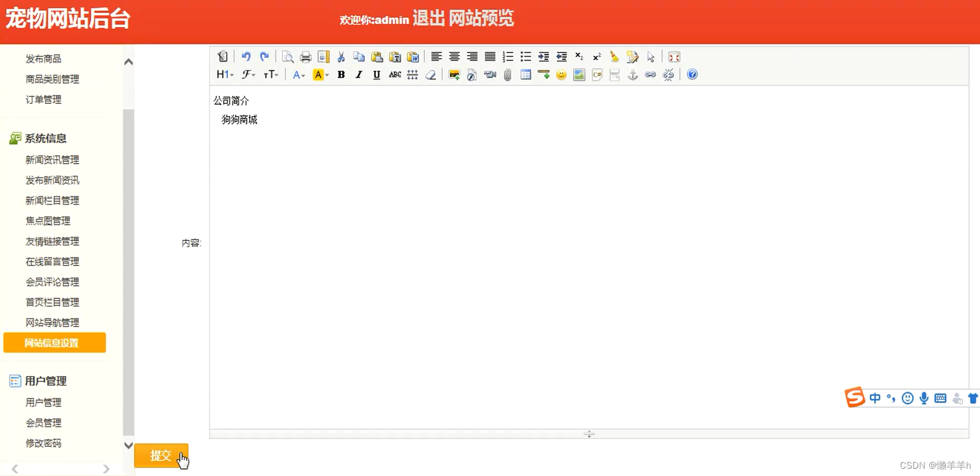Click the copy icon in toolbar
The width and height of the screenshot is (980, 476).
(x=359, y=57)
